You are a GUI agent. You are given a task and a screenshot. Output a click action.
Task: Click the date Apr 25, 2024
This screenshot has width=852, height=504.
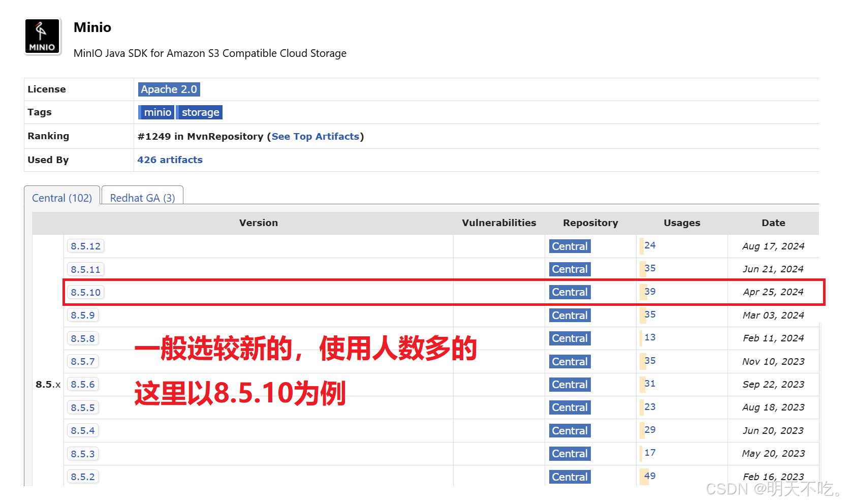773,292
